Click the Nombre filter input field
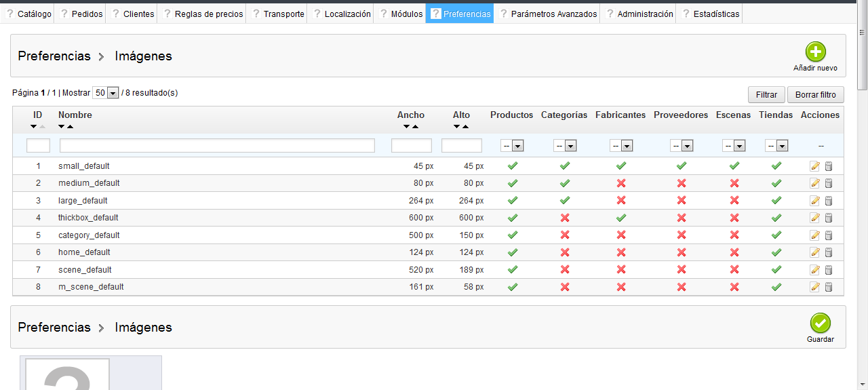This screenshot has width=868, height=390. pos(217,145)
